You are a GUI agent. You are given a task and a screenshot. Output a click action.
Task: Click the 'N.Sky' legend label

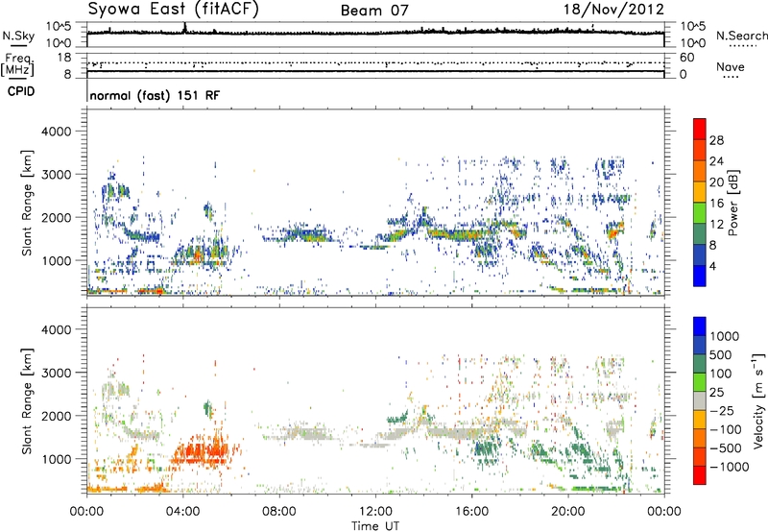click(x=18, y=36)
